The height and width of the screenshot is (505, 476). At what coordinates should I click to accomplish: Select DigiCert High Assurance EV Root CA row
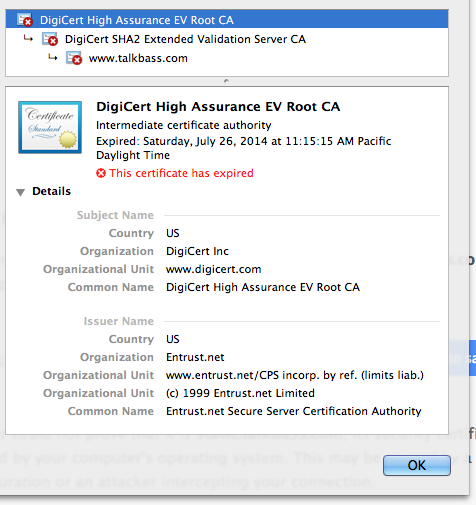coord(227,19)
